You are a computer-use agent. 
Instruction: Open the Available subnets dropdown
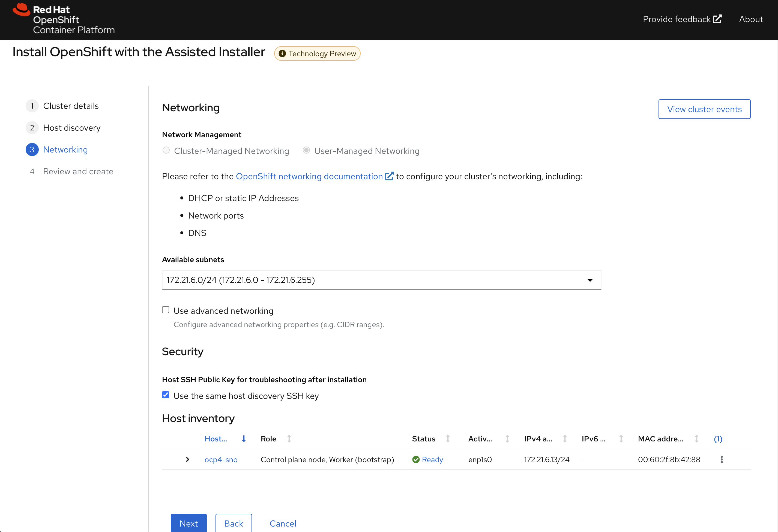tap(381, 280)
